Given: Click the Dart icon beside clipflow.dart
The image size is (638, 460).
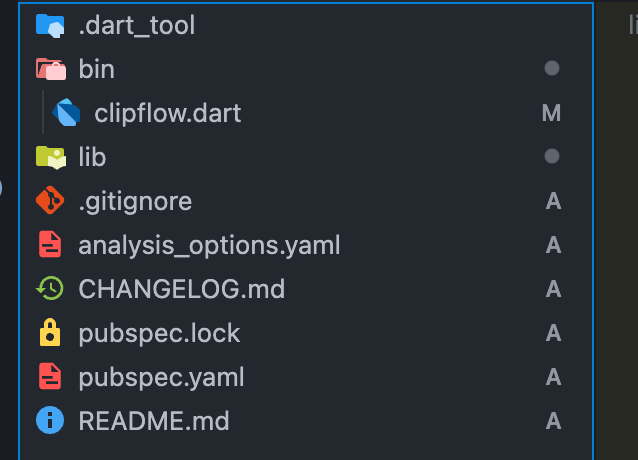Looking at the screenshot, I should [66, 113].
